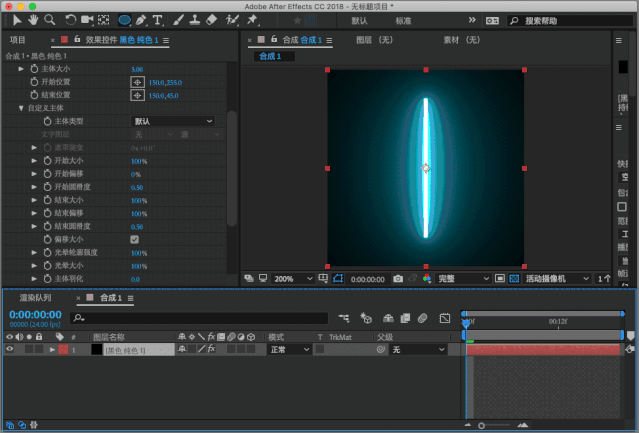This screenshot has width=639, height=433.
Task: Click the red label color swatch on layer 1
Action: pos(63,350)
